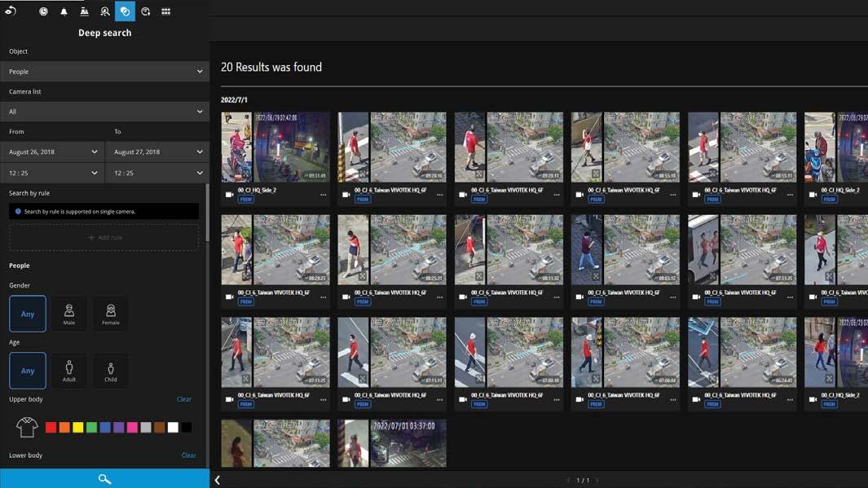Image resolution: width=868 pixels, height=488 pixels.
Task: Clear the Upper body color selection
Action: pyautogui.click(x=184, y=399)
